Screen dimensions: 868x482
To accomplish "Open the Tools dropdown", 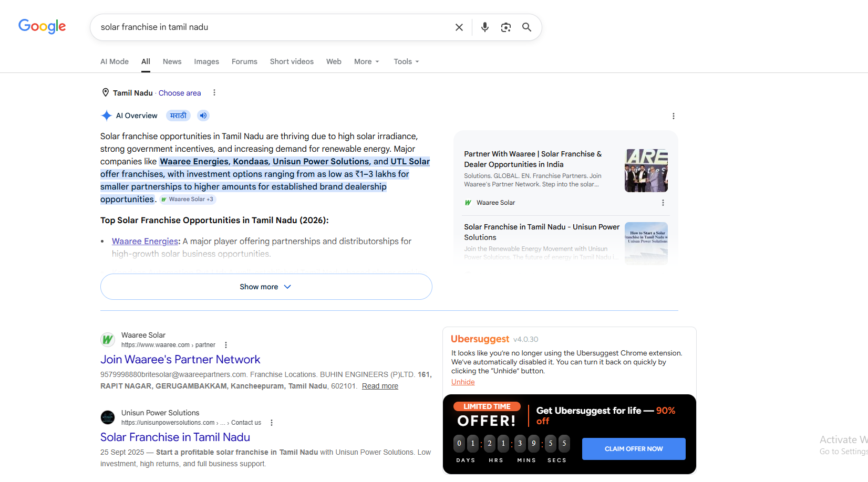I will click(407, 61).
